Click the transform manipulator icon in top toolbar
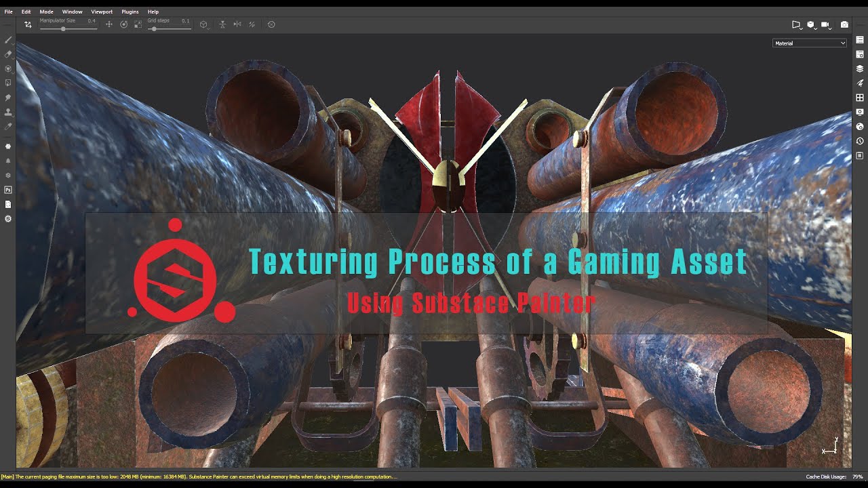 tap(28, 24)
